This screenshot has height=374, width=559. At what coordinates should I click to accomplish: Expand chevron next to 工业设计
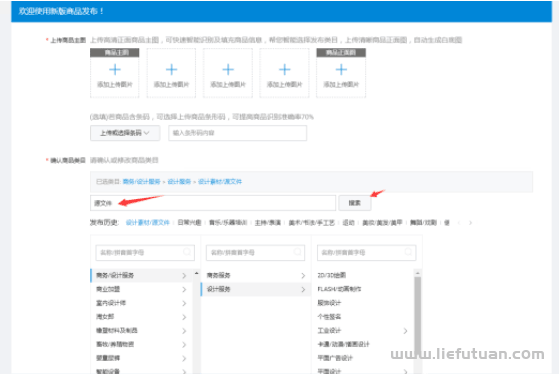(x=405, y=331)
